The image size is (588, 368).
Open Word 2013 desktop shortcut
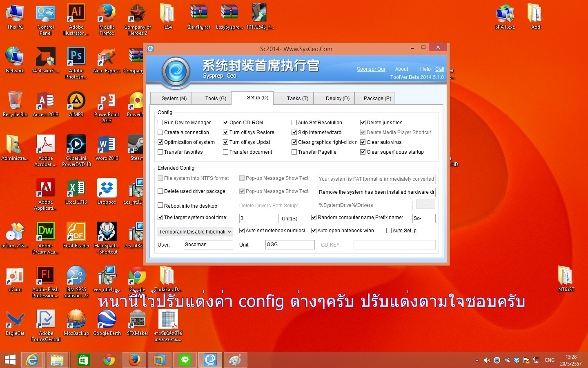point(107,148)
